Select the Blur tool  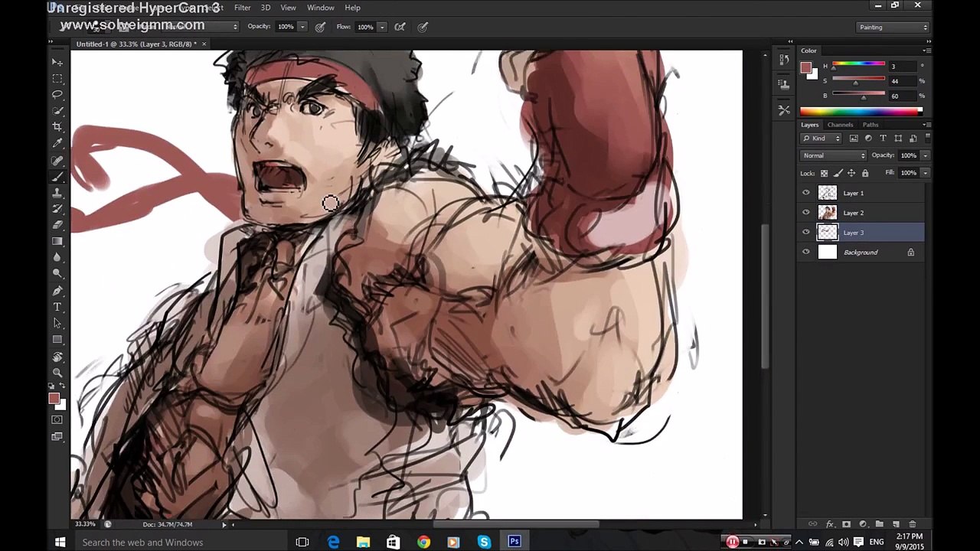point(57,257)
